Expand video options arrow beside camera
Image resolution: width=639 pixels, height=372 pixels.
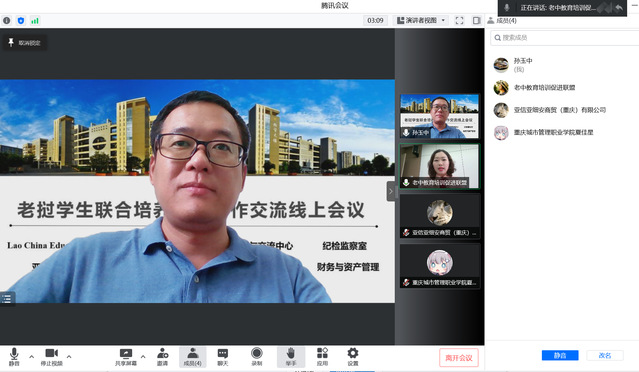69,357
